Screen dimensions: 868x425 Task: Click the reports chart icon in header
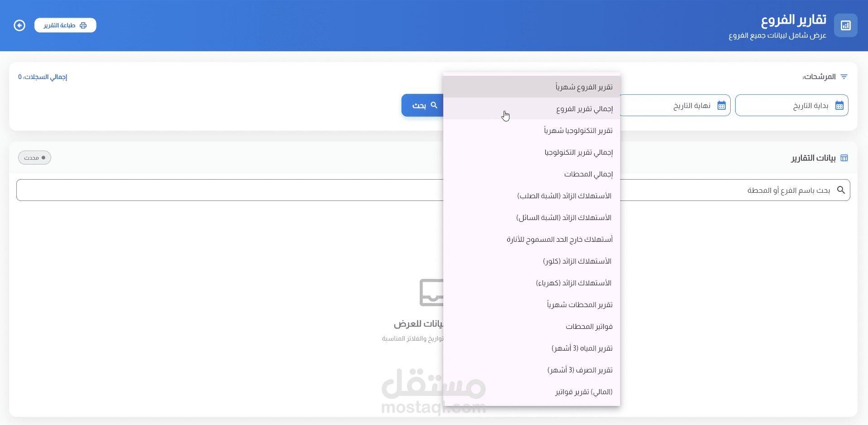click(x=845, y=25)
